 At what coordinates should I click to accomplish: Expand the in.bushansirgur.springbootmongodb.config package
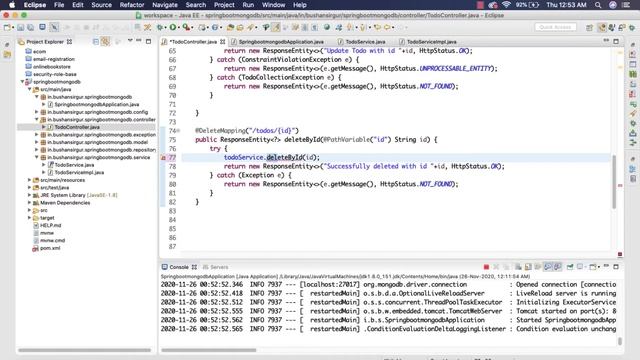[37, 112]
